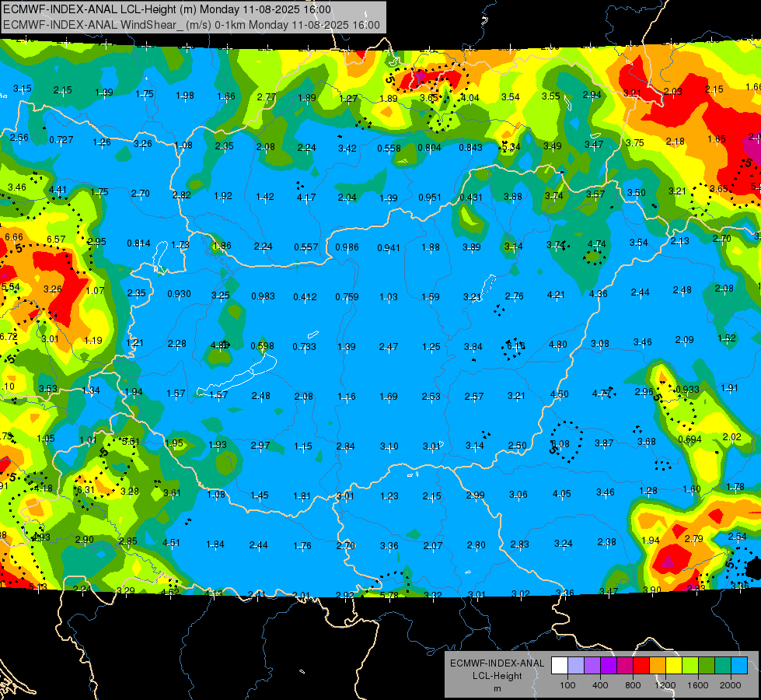Click the wind shear value 4.80
The image size is (761, 700).
coord(557,345)
